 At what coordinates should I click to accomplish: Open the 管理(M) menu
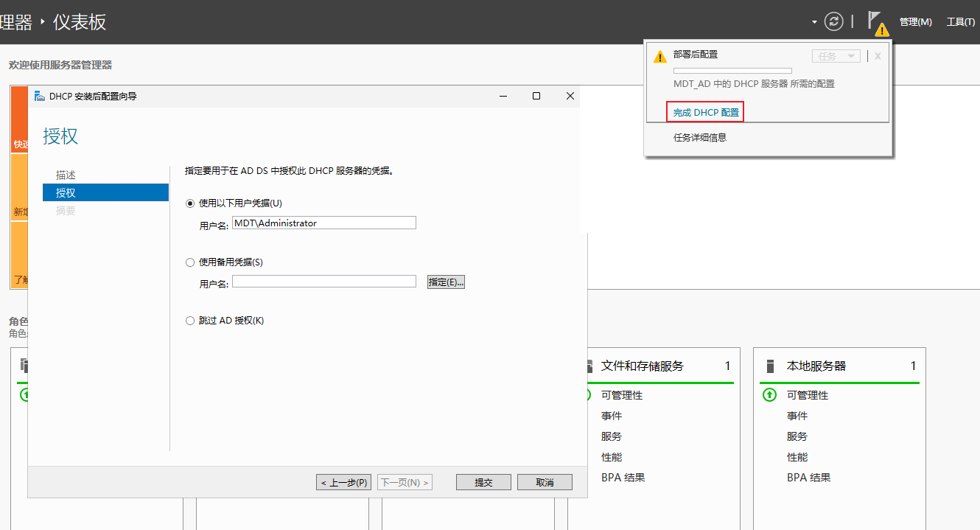[x=915, y=21]
